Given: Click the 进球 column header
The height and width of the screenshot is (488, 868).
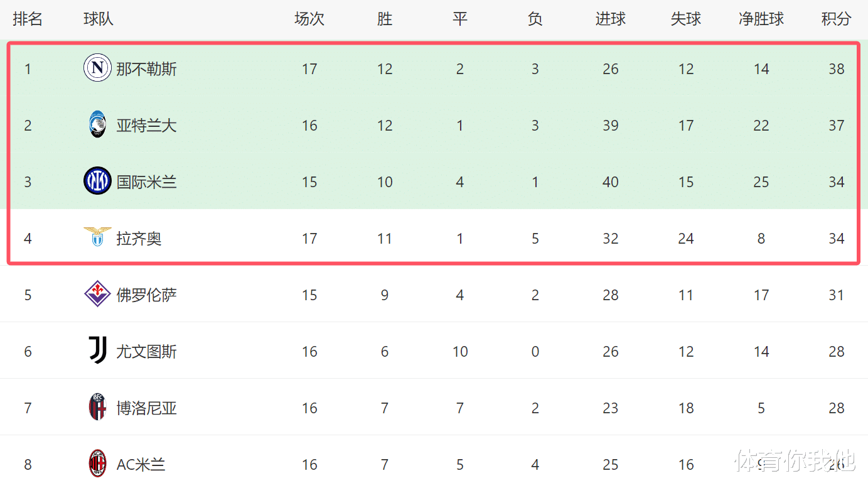Looking at the screenshot, I should [611, 19].
